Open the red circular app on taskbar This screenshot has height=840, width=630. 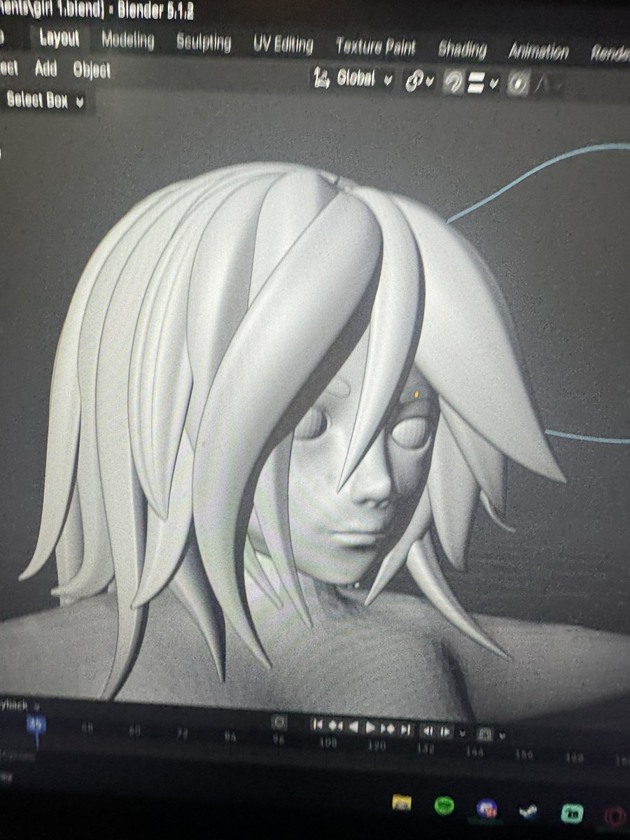click(x=616, y=816)
